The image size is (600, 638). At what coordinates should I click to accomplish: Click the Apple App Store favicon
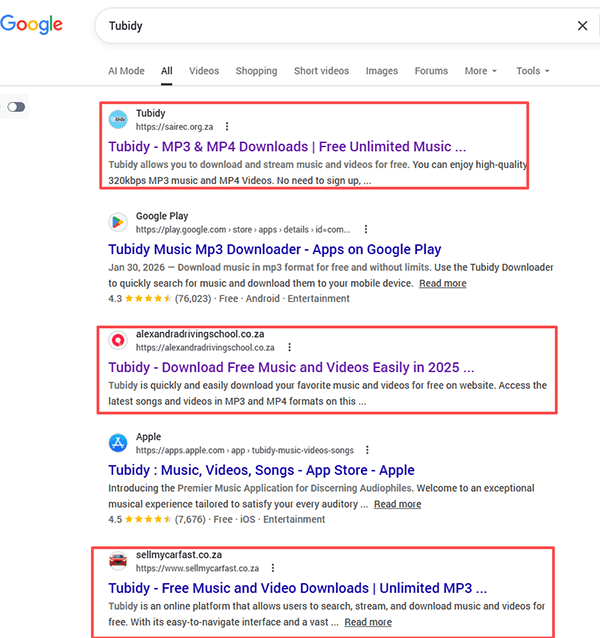point(118,443)
